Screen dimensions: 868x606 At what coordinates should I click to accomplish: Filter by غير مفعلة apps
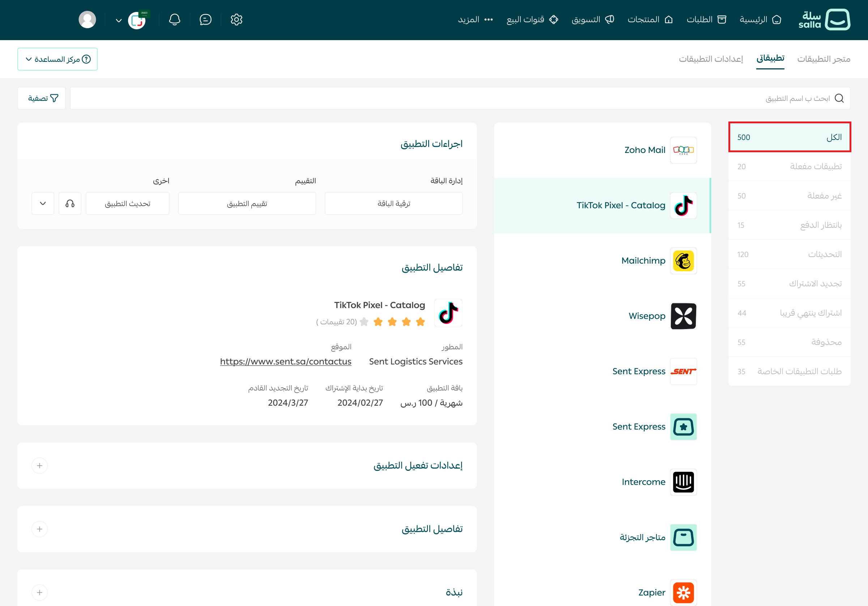pos(790,196)
